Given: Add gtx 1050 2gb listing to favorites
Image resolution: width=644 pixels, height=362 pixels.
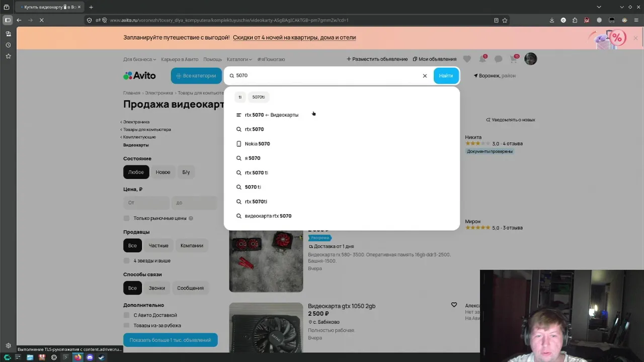Looking at the screenshot, I should [x=454, y=305].
